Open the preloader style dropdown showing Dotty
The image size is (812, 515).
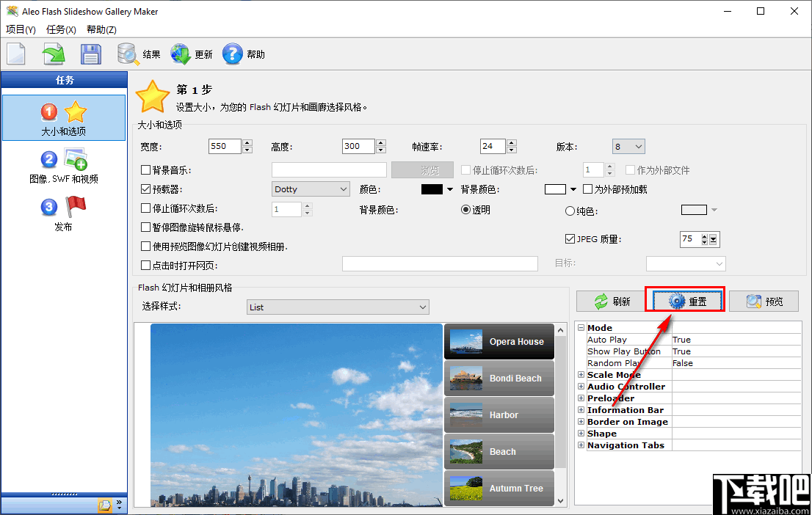click(310, 189)
